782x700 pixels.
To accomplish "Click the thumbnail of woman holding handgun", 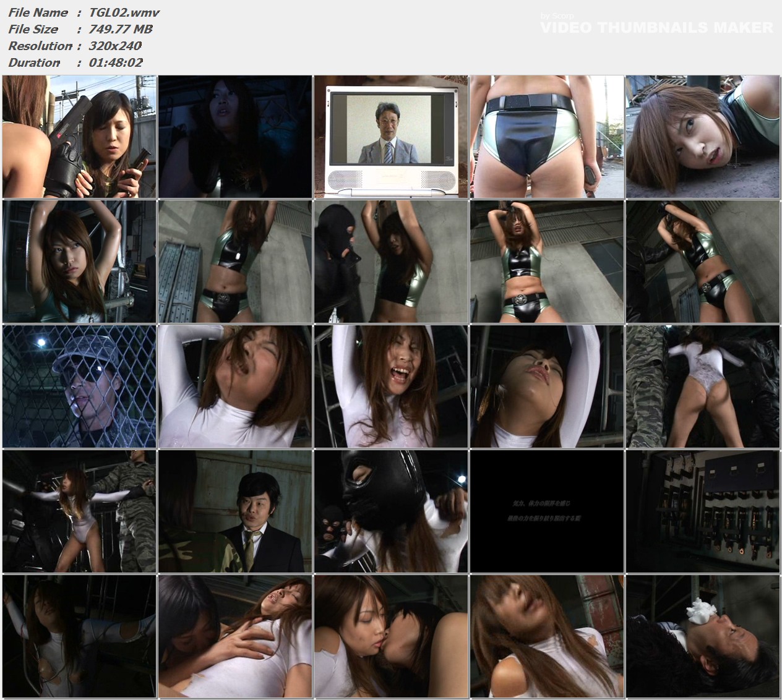I will tap(79, 137).
